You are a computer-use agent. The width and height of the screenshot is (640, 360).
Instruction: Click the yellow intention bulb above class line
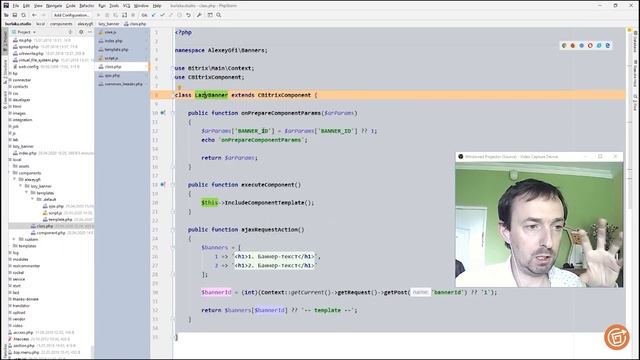[179, 87]
